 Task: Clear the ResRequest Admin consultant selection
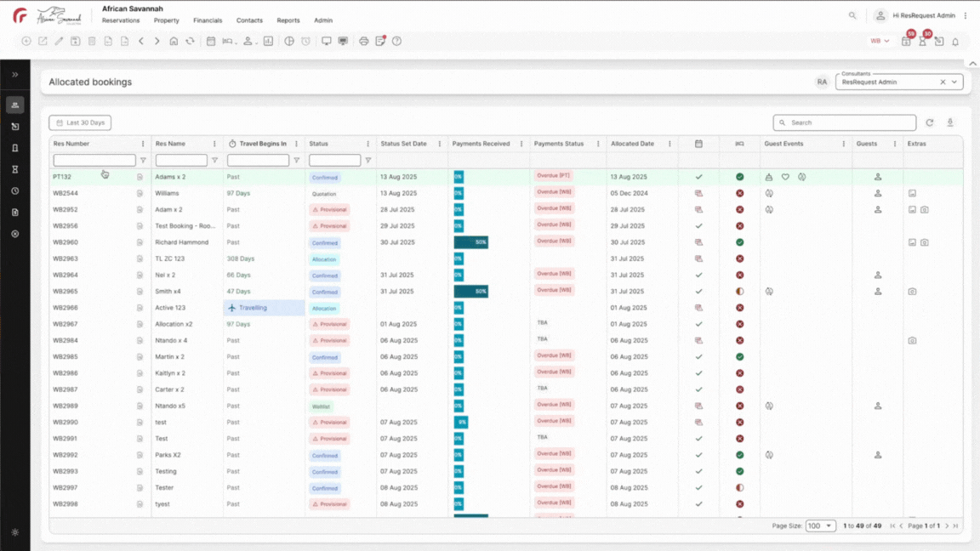tap(943, 82)
